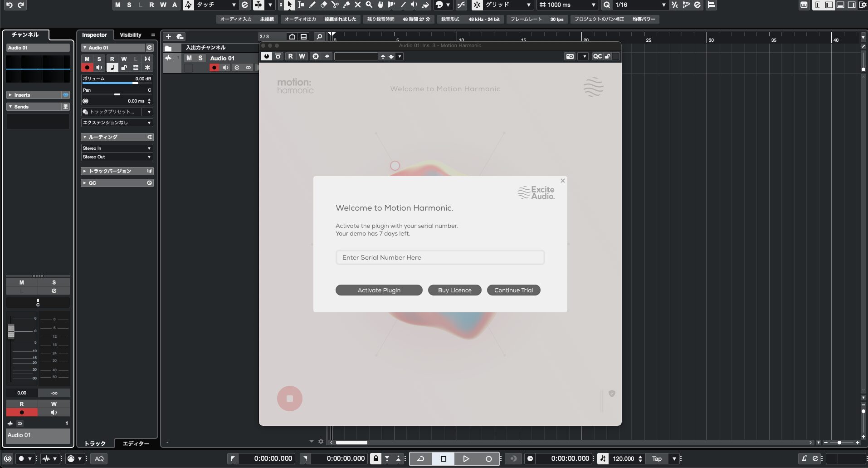
Task: Click the Freeze snowflake icon in Inspector
Action: pyautogui.click(x=147, y=68)
